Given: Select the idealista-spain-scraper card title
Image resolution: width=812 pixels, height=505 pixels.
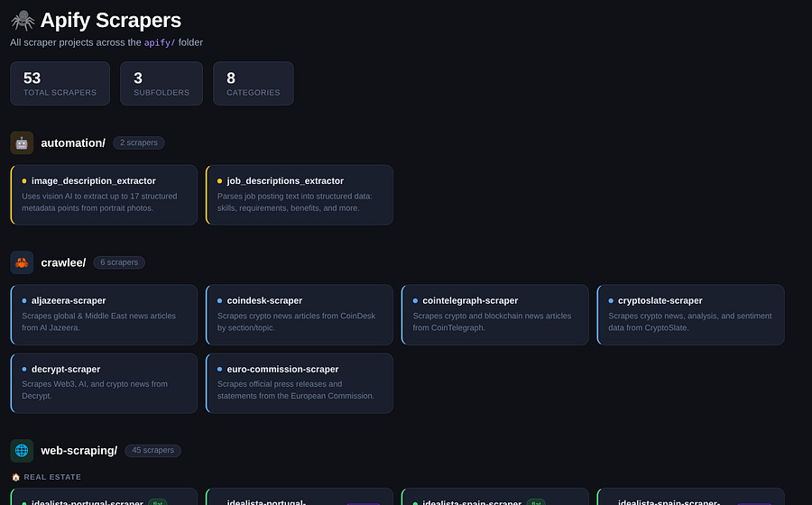Looking at the screenshot, I should tap(472, 502).
